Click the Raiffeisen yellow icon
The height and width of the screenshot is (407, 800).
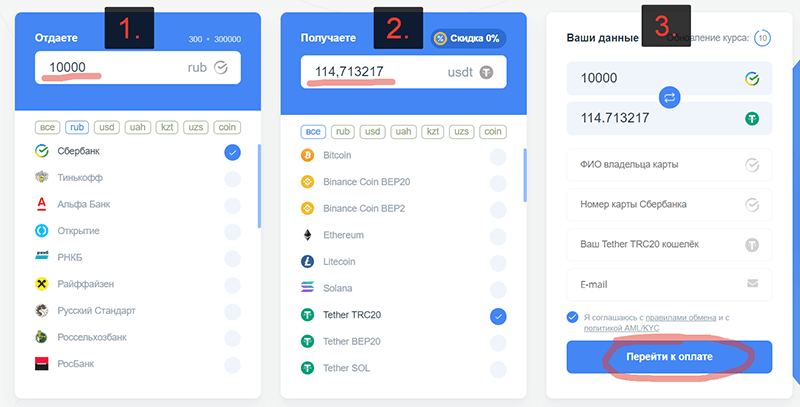(41, 284)
